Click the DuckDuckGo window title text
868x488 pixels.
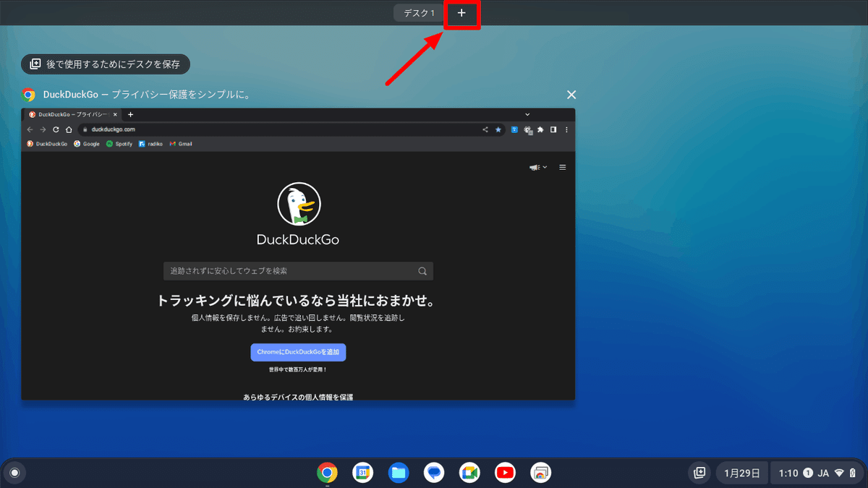click(147, 95)
